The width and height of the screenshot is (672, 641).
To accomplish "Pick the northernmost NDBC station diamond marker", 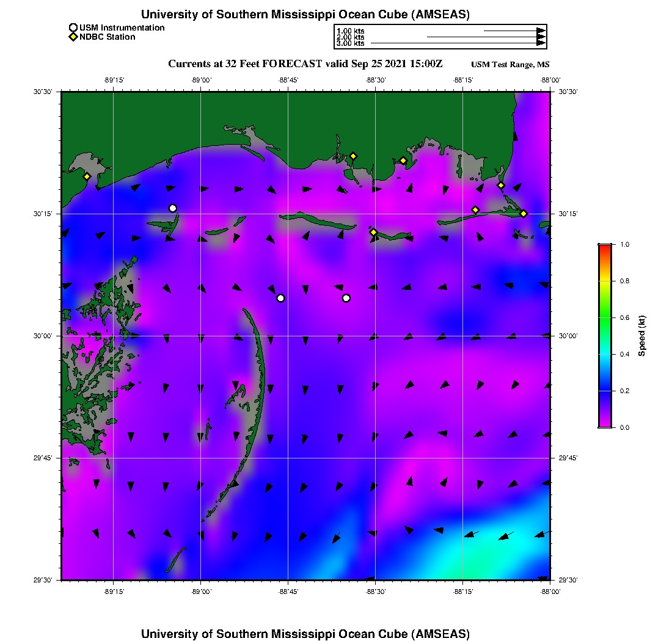I will coord(353,156).
